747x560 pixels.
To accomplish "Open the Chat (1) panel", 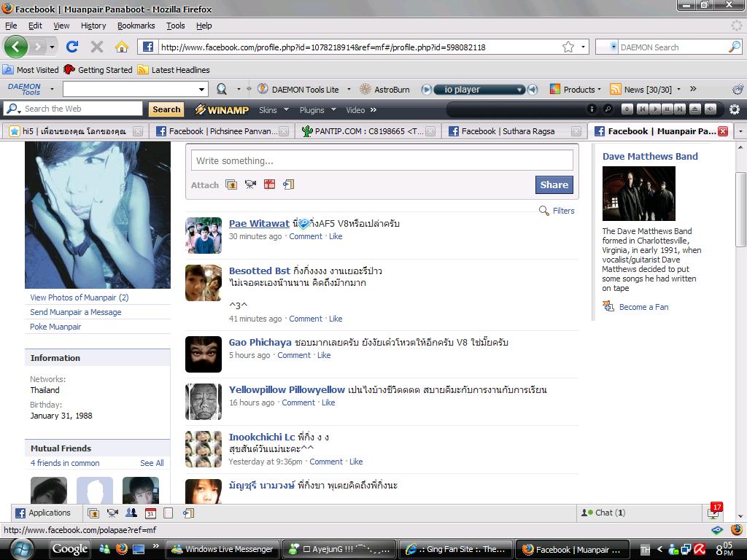I will [x=640, y=513].
